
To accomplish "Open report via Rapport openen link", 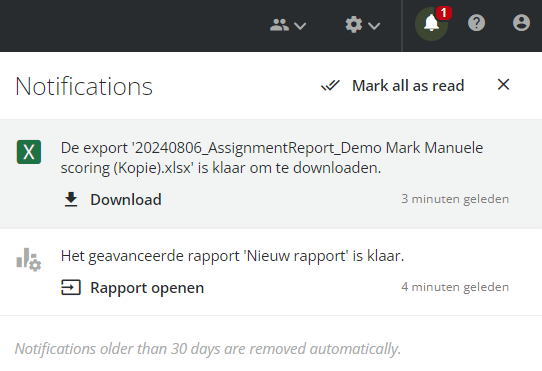I will tap(147, 288).
